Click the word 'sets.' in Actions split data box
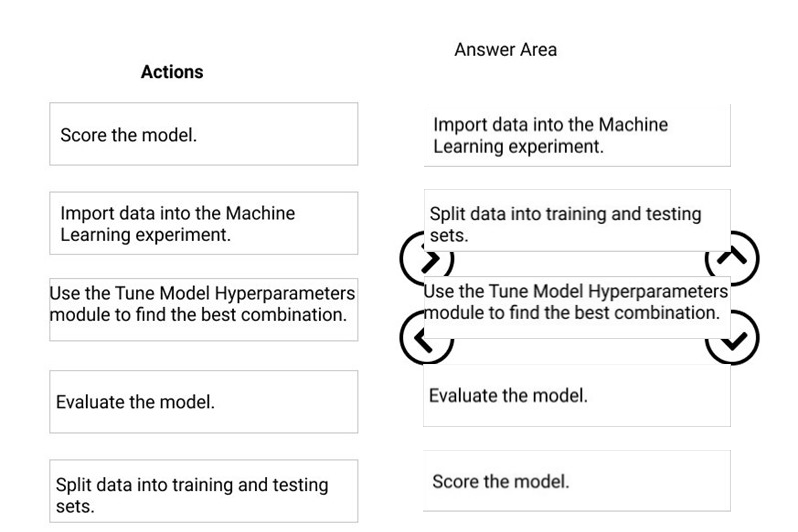Screen dimensions: 798x532 pos(75,507)
